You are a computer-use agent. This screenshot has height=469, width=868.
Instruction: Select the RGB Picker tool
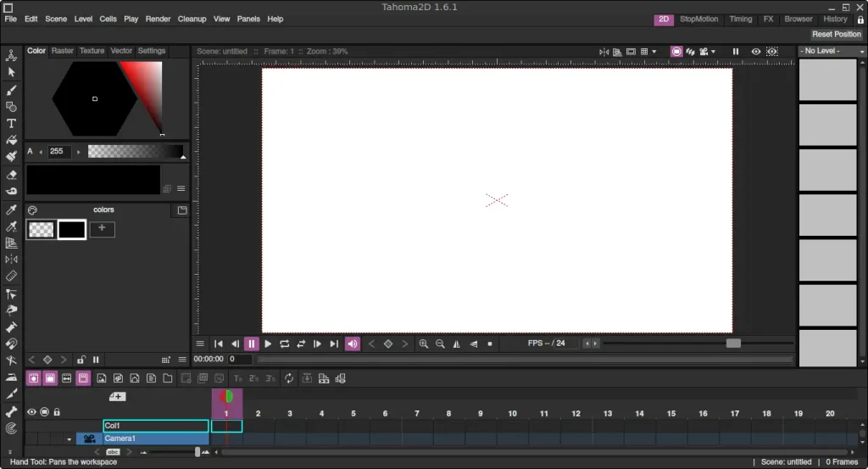pos(11,226)
